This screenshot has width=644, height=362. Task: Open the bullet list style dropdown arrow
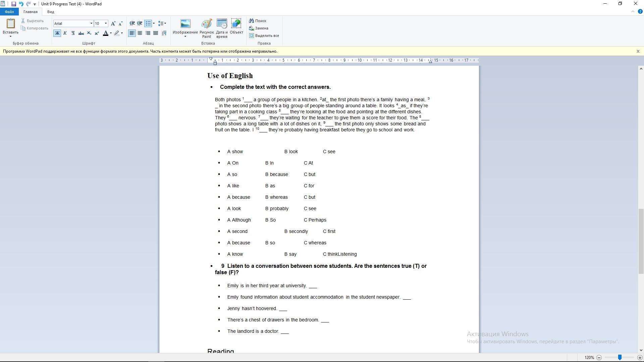click(154, 23)
